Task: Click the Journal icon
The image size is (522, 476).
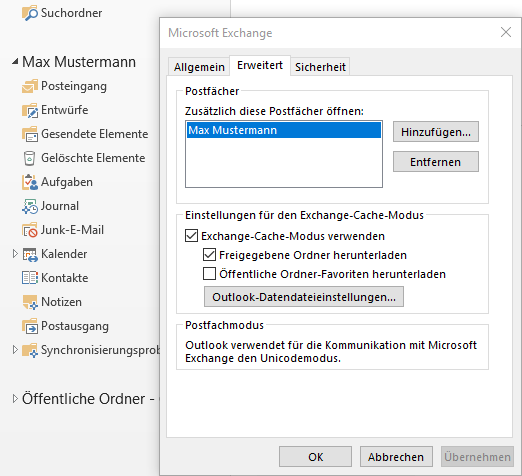Action: pyautogui.click(x=30, y=206)
